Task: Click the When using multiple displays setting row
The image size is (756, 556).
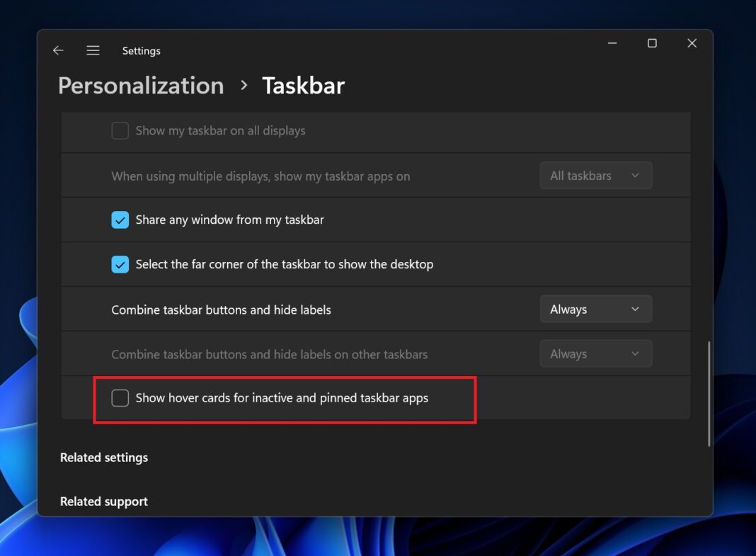Action: point(260,176)
